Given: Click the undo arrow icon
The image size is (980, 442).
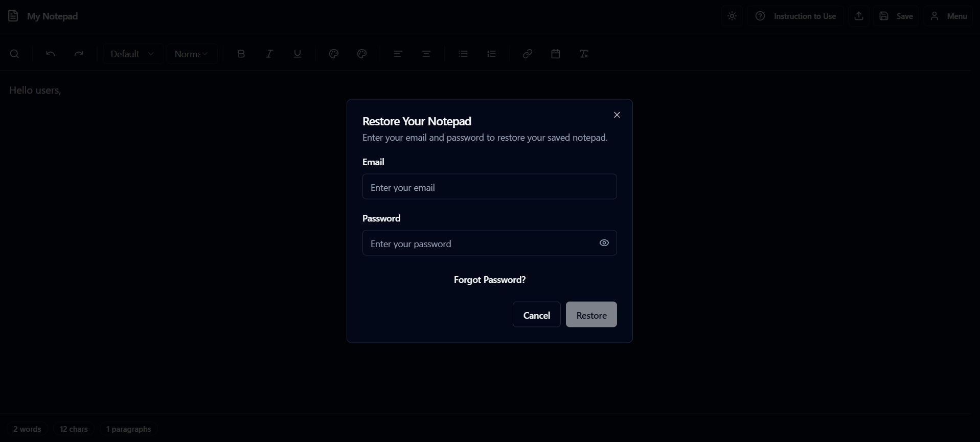Looking at the screenshot, I should click(50, 54).
